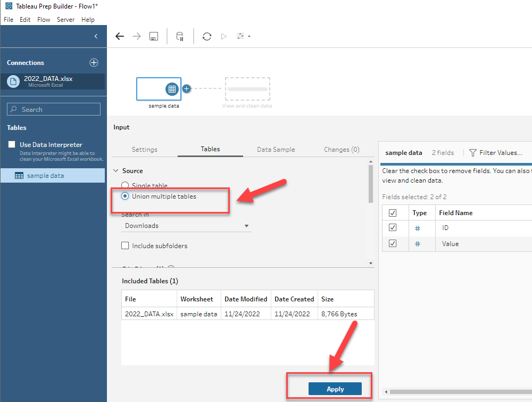Click plus icon next to sample data step

pyautogui.click(x=186, y=88)
